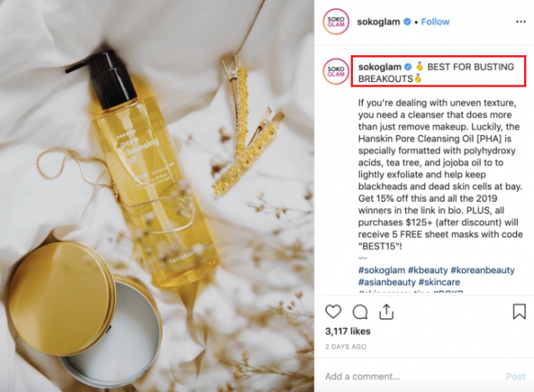The image size is (534, 392).
Task: Open the #skincare hashtag
Action: pos(440,282)
